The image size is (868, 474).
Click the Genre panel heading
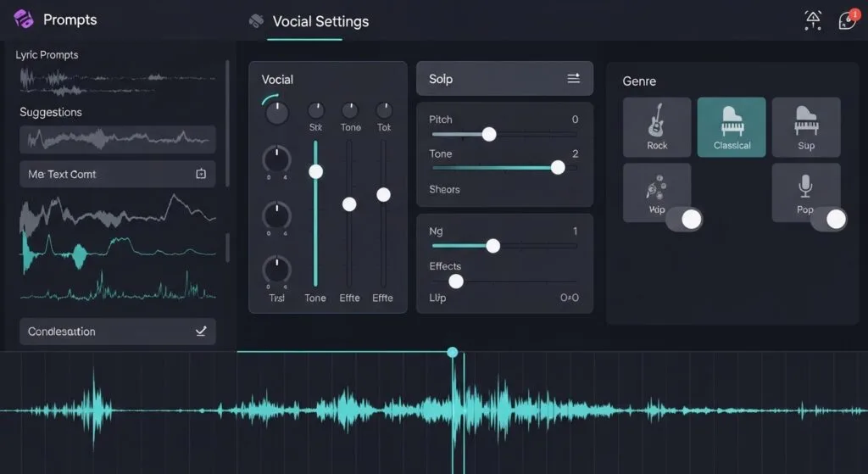click(x=639, y=81)
